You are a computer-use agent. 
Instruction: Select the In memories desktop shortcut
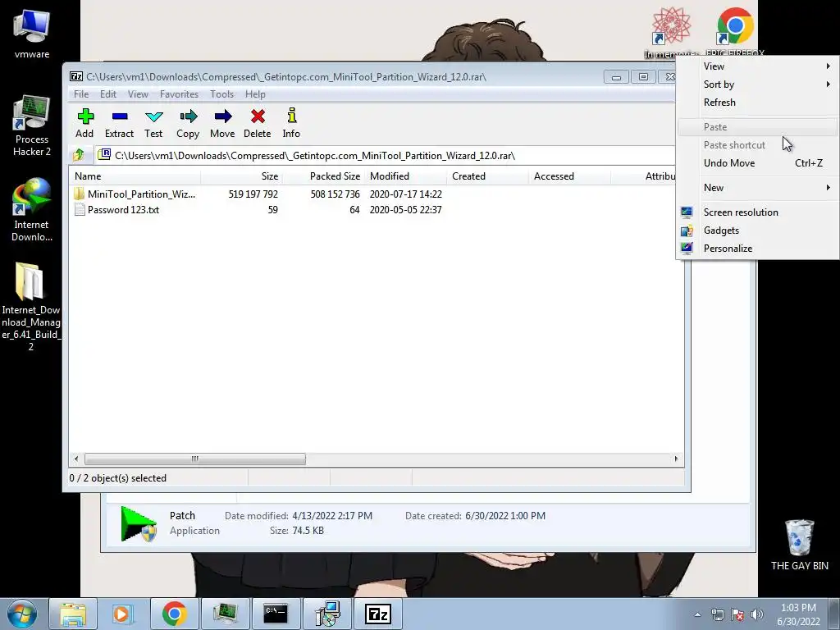click(671, 31)
